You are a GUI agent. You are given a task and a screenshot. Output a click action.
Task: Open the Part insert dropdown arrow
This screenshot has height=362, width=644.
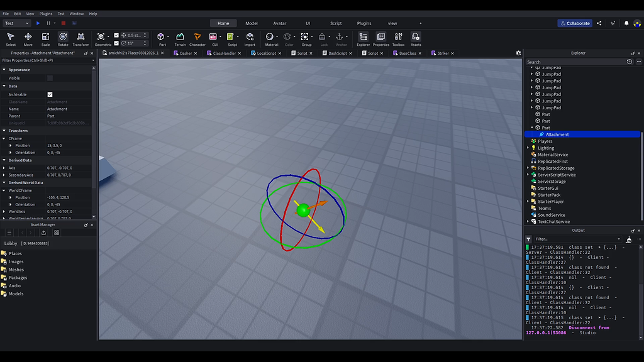(x=168, y=36)
